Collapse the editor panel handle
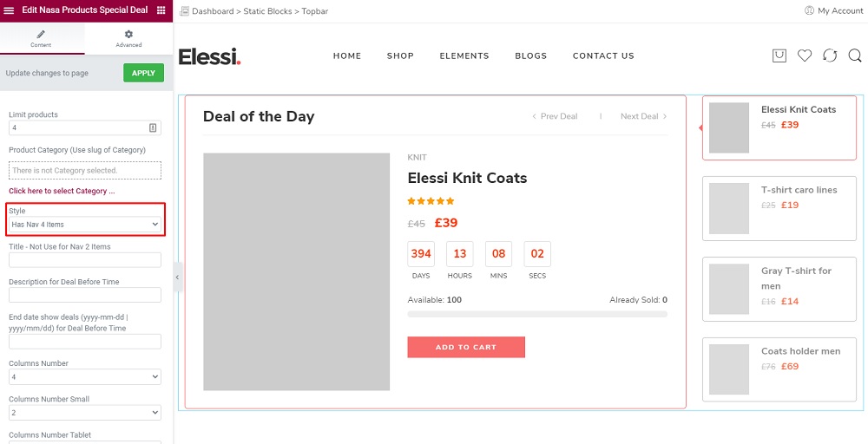868x444 pixels. 178,277
